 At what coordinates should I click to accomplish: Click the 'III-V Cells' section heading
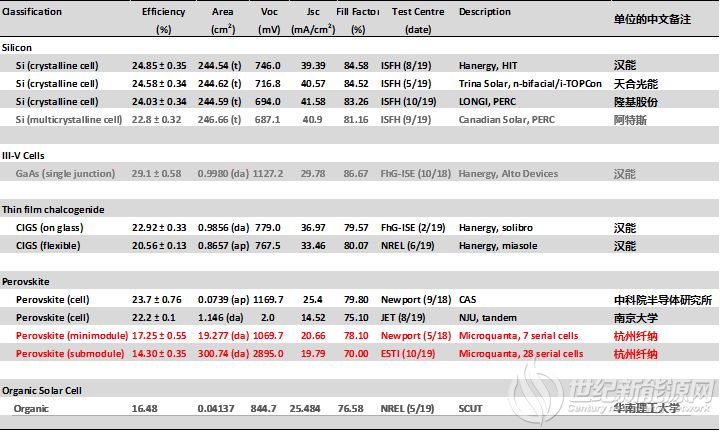[23, 156]
